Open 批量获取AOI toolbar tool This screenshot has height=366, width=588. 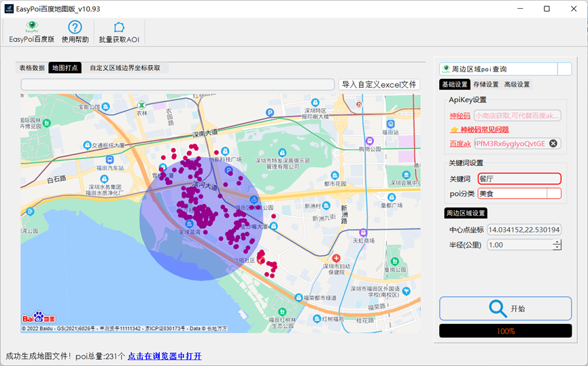pyautogui.click(x=119, y=32)
